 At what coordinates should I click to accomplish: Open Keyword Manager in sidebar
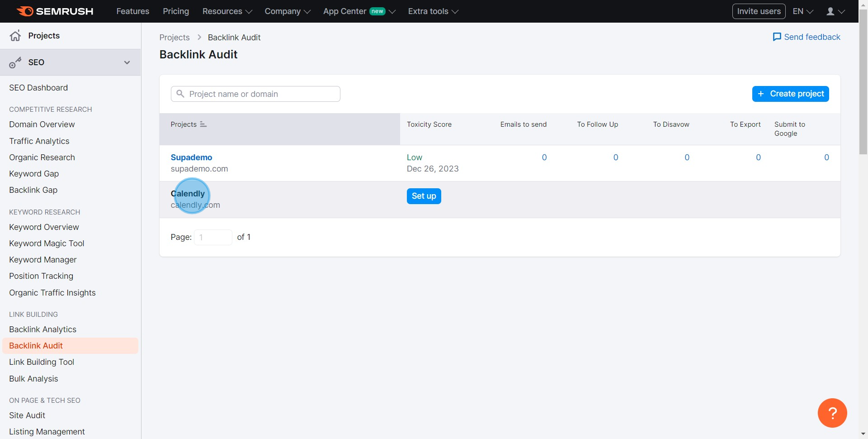point(43,260)
